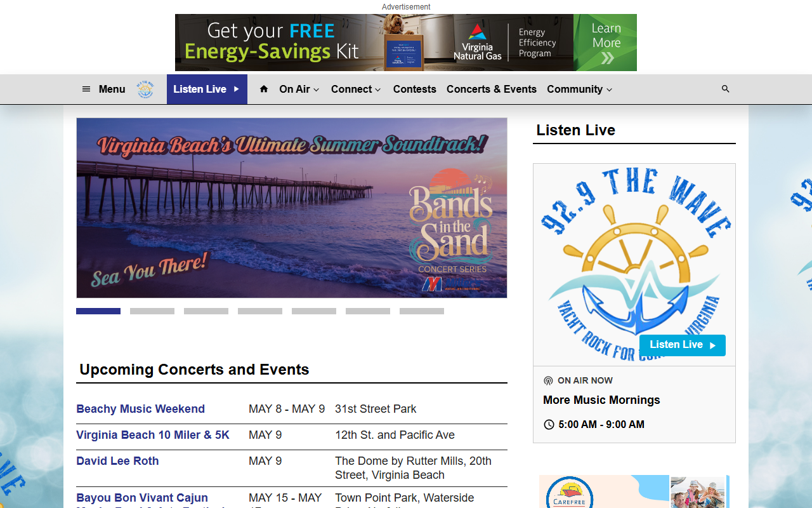Viewport: 812px width, 508px height.
Task: Click the 5:00 AM - 9:00 AM time
Action: (x=601, y=424)
